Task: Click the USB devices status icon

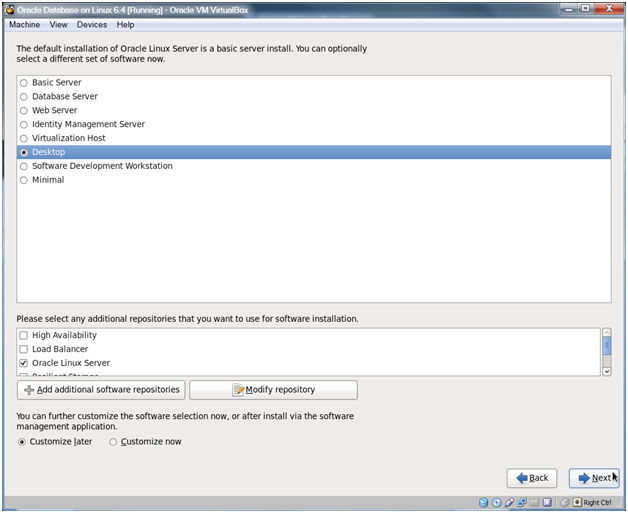Action: tap(509, 503)
